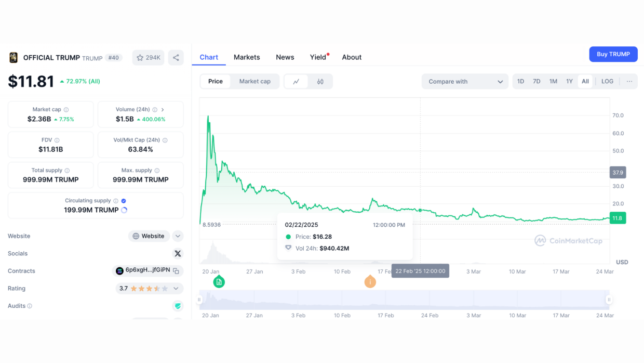Image resolution: width=644 pixels, height=363 pixels.
Task: Select the All time range
Action: click(585, 82)
